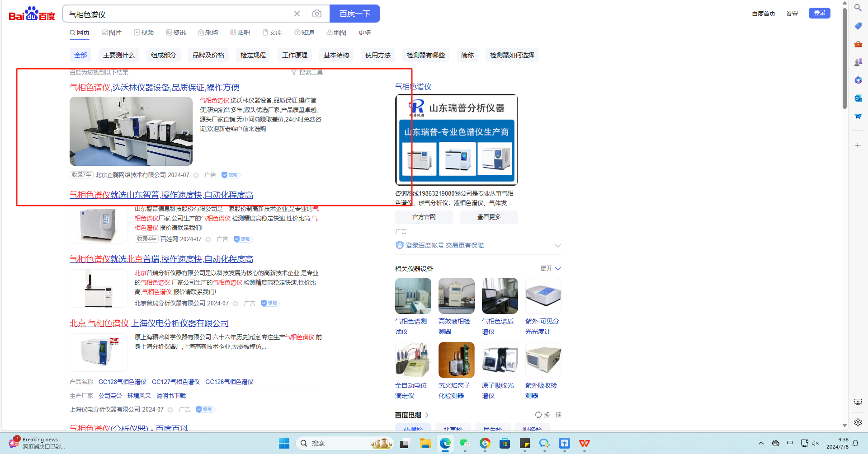868x454 pixels.
Task: Choose the 品牌及价格 filter
Action: pyautogui.click(x=208, y=55)
